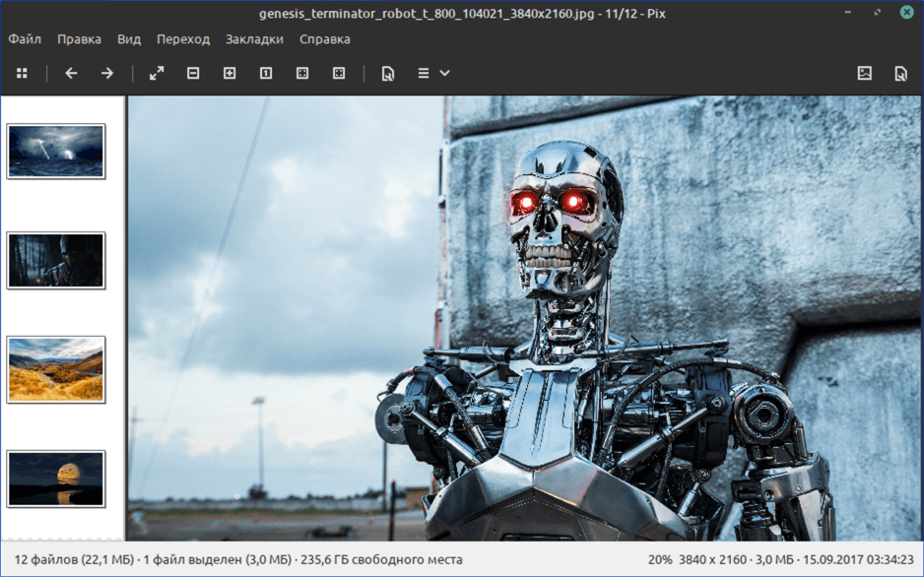Screen dimensions: 924x577
Task: Open the three-line list menu icon
Action: coord(424,73)
